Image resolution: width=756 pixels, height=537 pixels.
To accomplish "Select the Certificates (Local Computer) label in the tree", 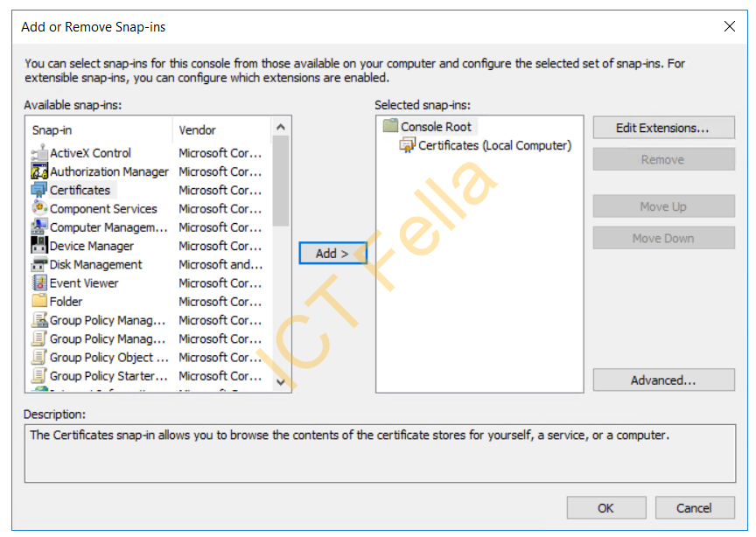I will coord(494,145).
